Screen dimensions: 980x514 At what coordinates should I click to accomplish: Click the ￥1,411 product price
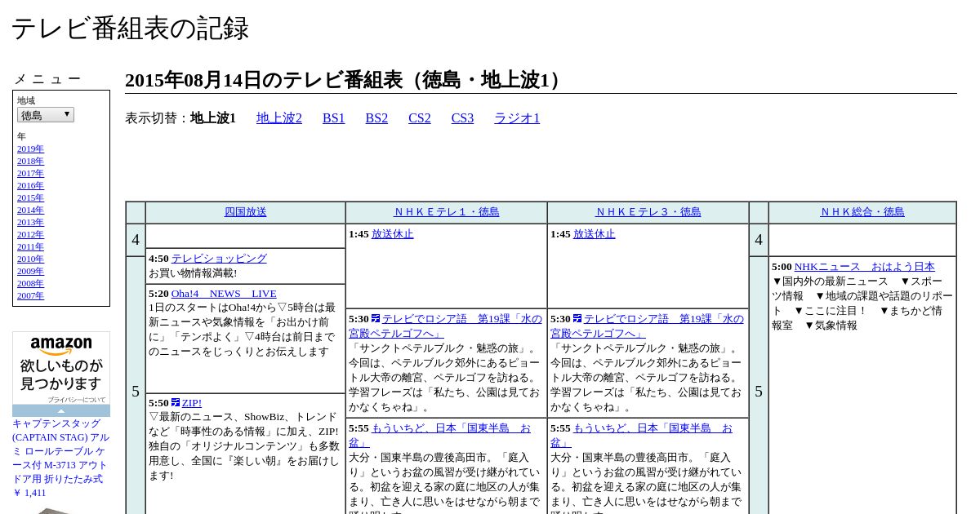tap(29, 493)
